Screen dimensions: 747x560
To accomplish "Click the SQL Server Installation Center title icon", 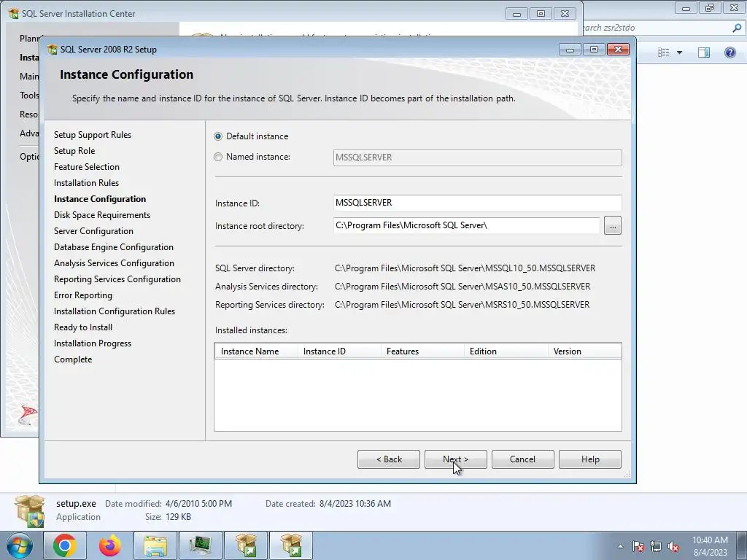I will [x=13, y=13].
